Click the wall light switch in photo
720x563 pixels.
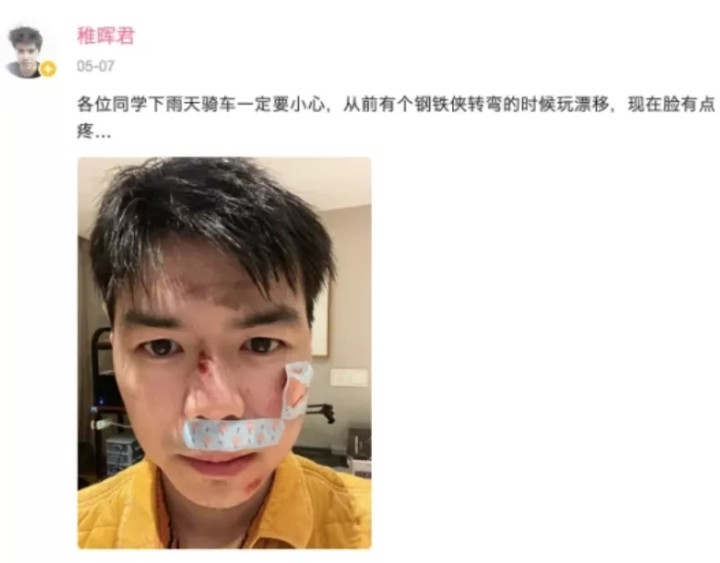point(349,377)
